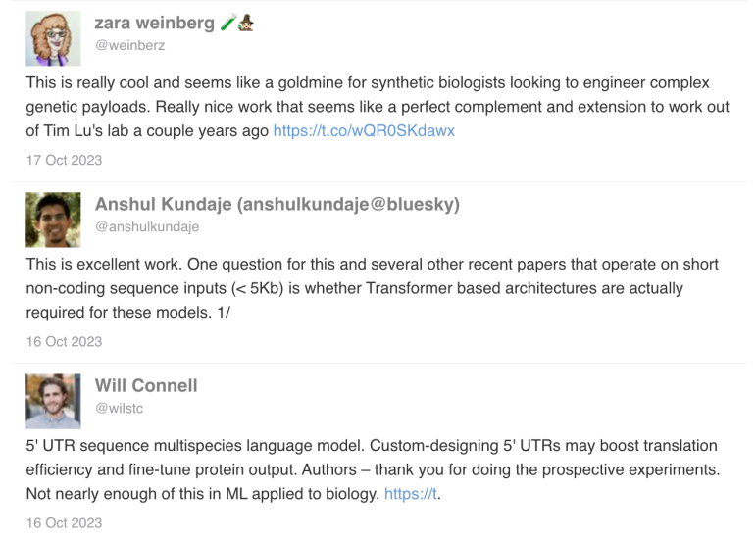
Task: Click zara's tweet about synthetic biologists
Action: coord(378,107)
